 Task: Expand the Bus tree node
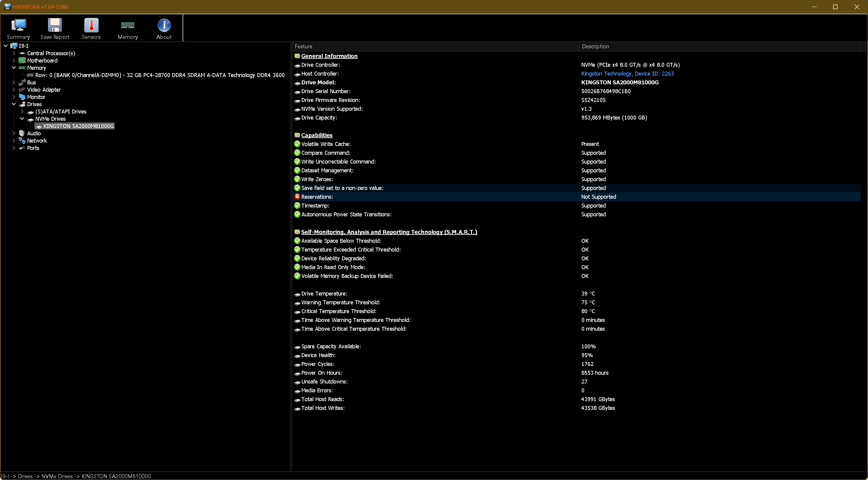point(14,82)
